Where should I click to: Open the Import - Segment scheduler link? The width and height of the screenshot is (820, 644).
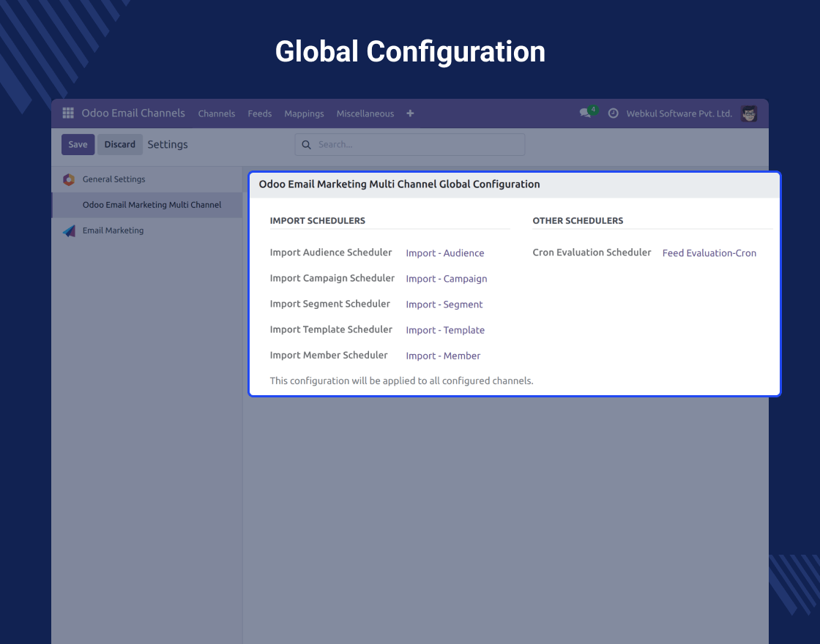pos(444,304)
